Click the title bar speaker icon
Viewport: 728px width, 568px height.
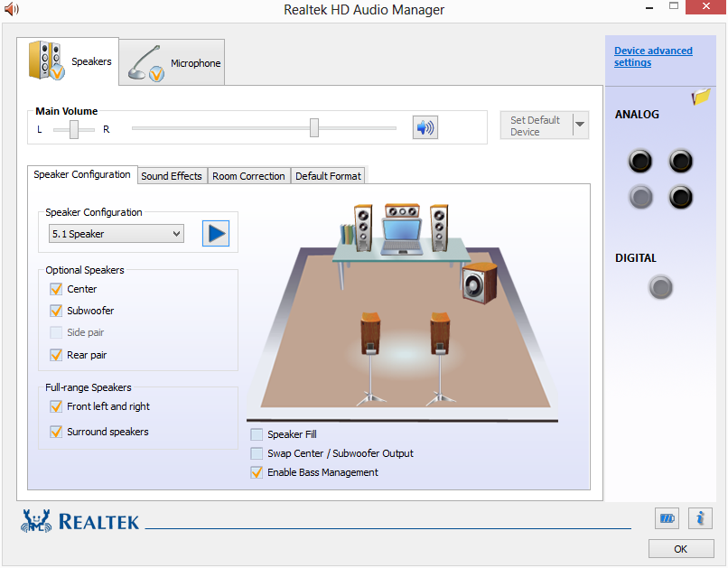pyautogui.click(x=12, y=9)
